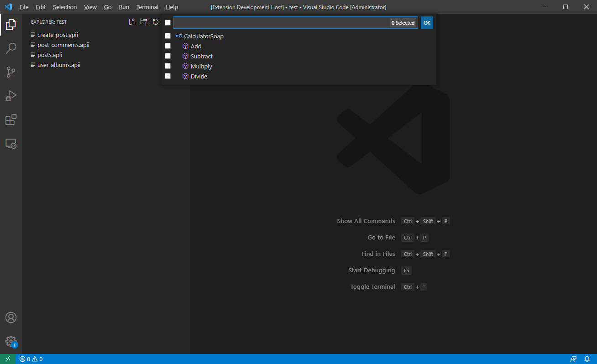
Task: Click the feedback icon in status bar
Action: click(x=574, y=359)
